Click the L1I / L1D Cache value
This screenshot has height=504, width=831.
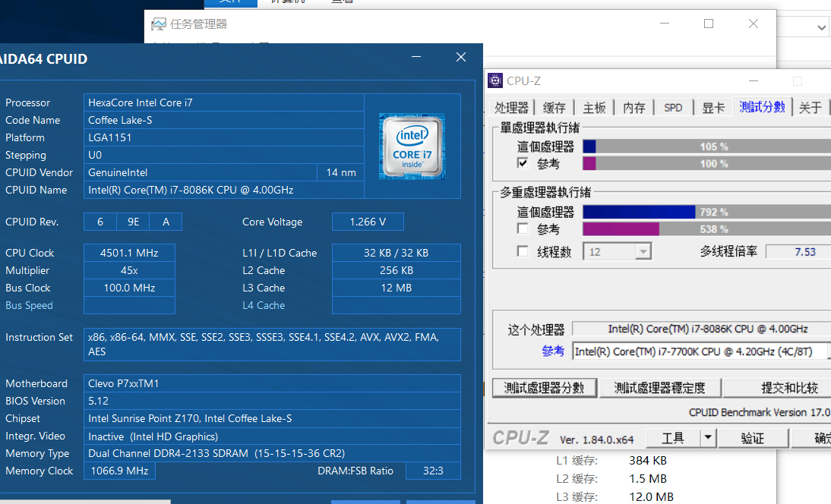[x=397, y=253]
